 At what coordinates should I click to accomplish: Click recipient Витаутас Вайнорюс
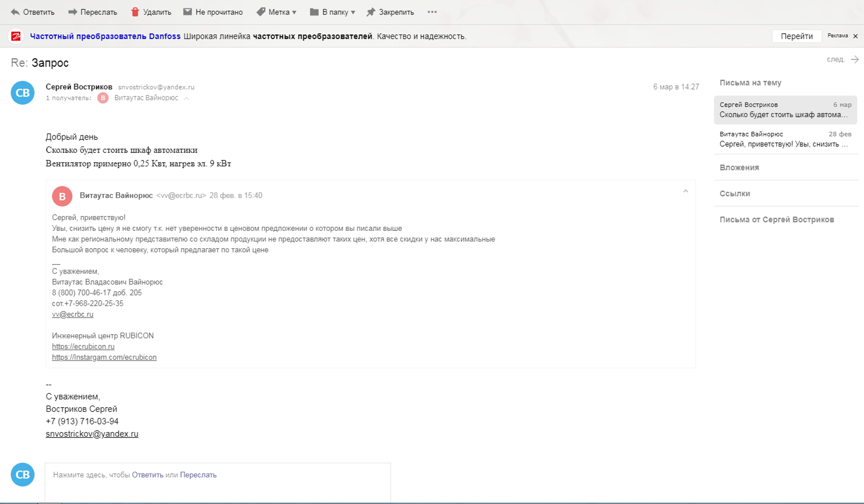(x=146, y=98)
